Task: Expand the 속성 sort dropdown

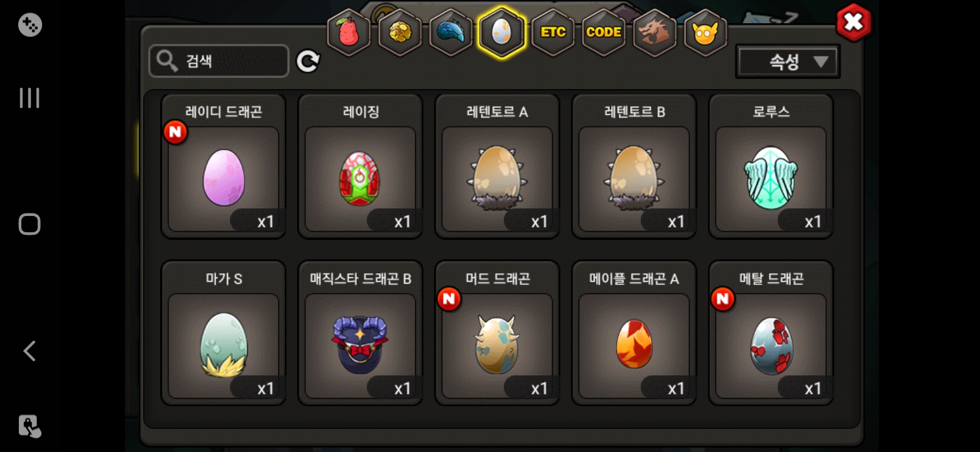Action: (788, 62)
